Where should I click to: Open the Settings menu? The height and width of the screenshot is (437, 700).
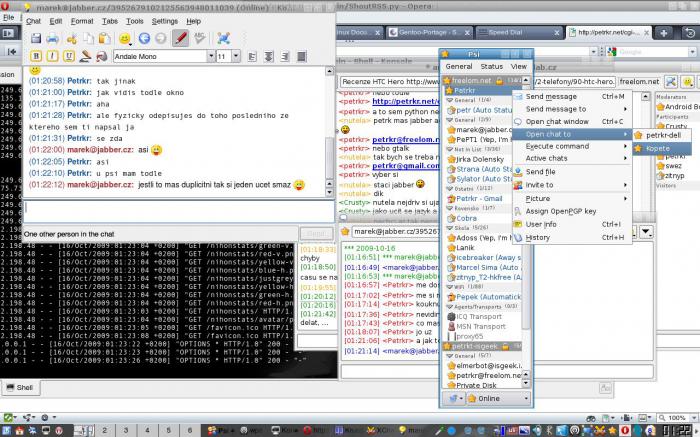[165, 21]
